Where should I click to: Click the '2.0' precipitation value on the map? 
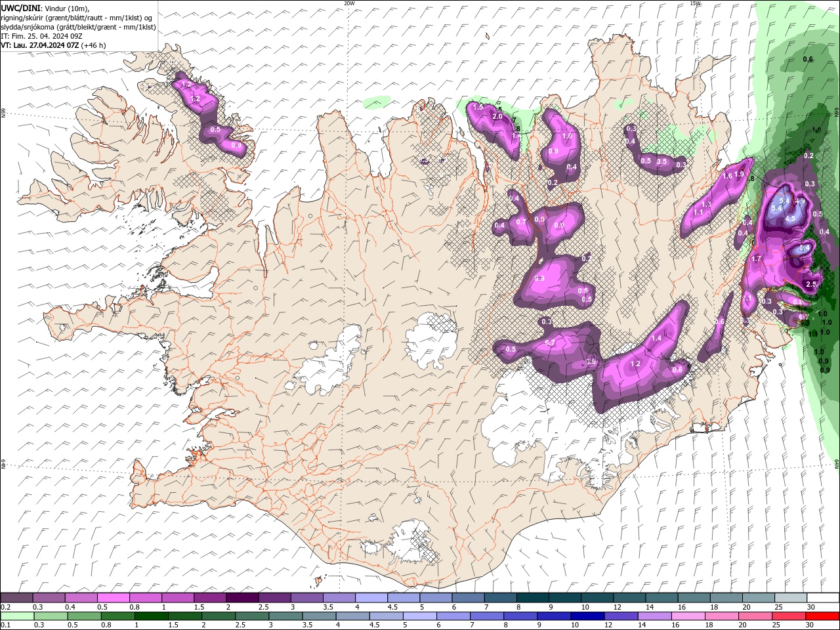point(497,116)
